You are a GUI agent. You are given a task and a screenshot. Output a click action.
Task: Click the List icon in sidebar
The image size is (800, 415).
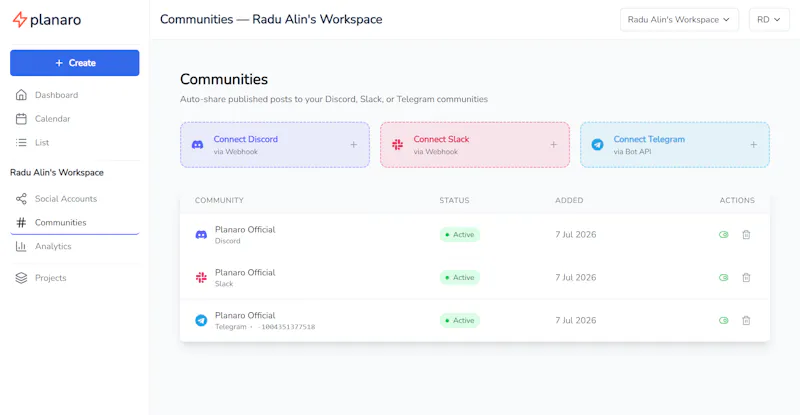tap(21, 142)
